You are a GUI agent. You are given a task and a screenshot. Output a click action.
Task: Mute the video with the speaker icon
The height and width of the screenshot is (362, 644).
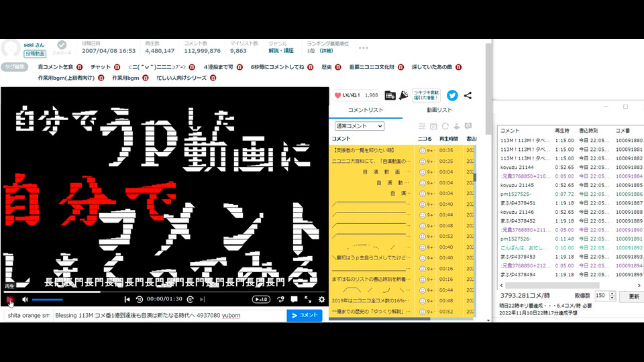tap(25, 300)
